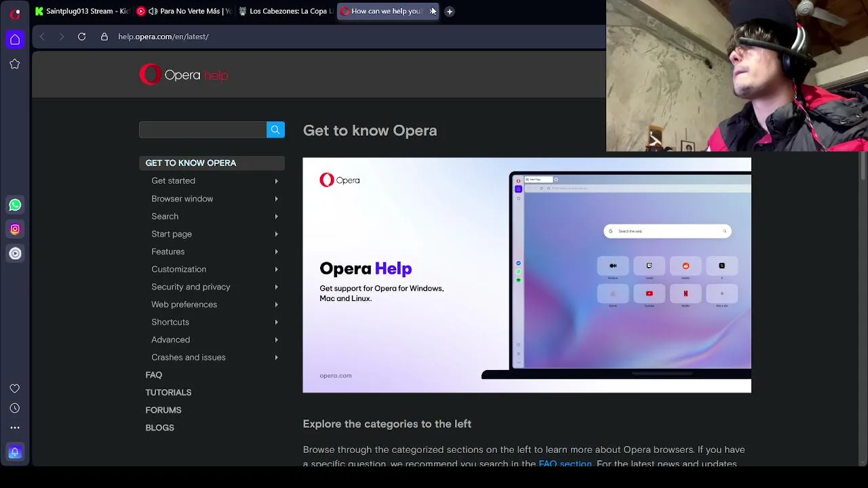
Task: Mute audio on the Para No Verte Más tab
Action: [x=153, y=11]
